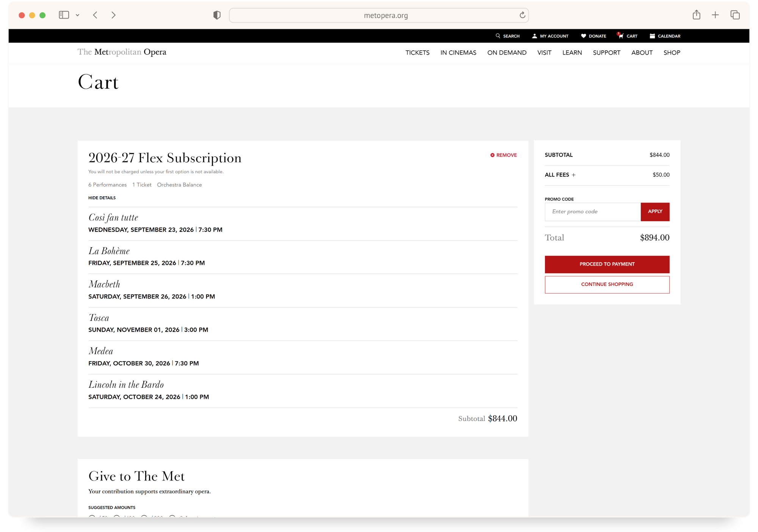Open My Account from the top bar
The image size is (758, 532).
pos(550,36)
